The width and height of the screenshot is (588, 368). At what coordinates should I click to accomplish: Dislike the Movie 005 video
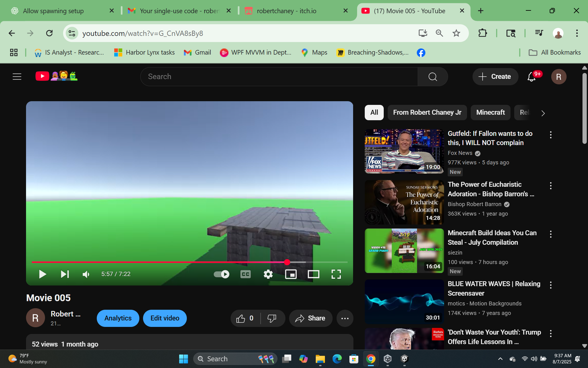point(272,318)
